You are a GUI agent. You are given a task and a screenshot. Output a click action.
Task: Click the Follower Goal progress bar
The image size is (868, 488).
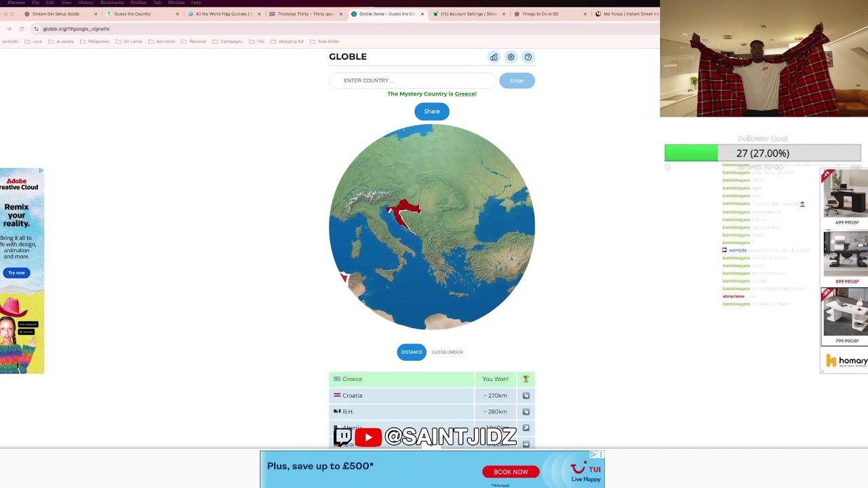pos(762,153)
